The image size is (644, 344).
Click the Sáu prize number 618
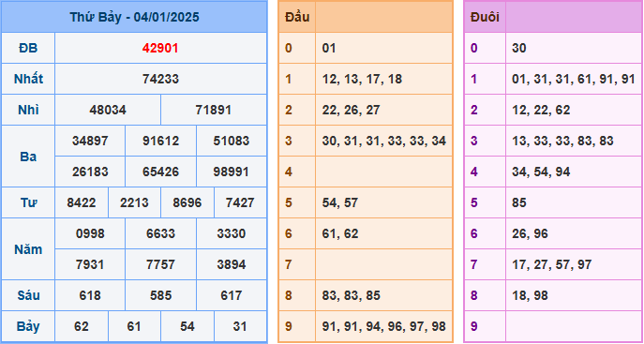90,295
